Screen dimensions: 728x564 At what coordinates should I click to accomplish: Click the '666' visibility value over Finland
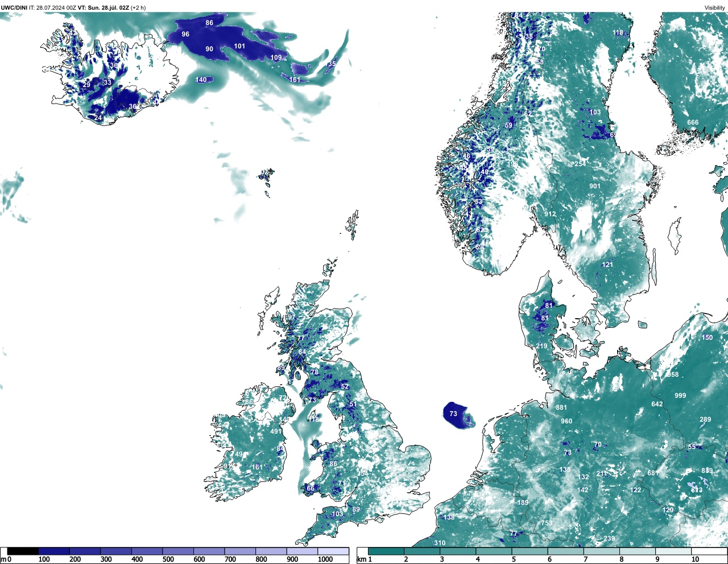pos(693,122)
